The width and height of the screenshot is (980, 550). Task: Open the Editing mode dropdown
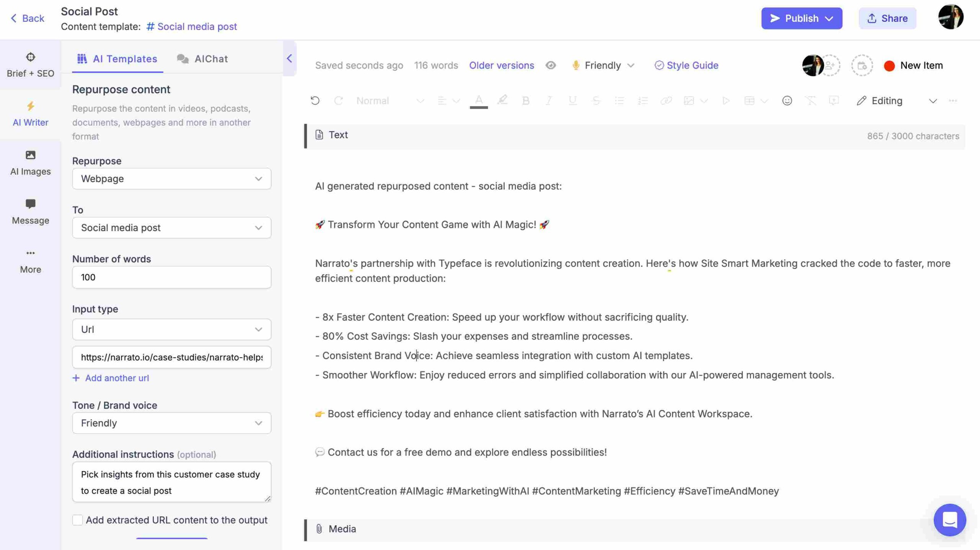[x=897, y=100]
